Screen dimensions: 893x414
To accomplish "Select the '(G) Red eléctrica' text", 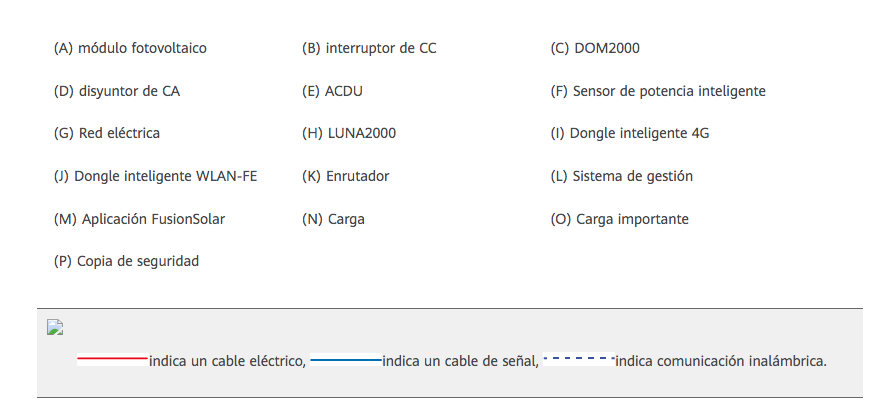I will pos(106,133).
